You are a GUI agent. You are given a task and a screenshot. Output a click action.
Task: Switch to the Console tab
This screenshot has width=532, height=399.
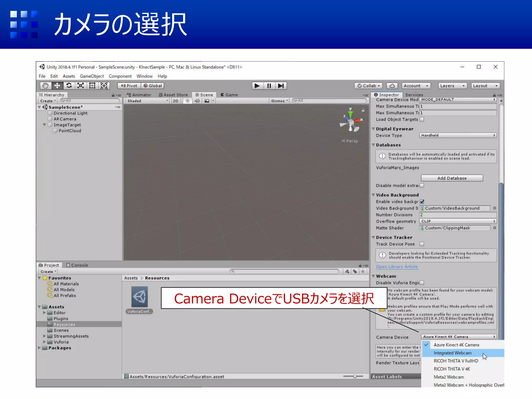pos(77,265)
